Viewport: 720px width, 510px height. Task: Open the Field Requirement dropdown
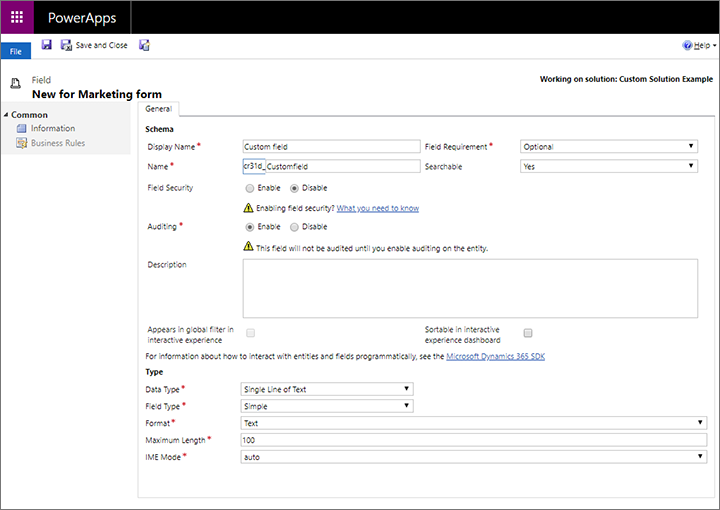(609, 146)
